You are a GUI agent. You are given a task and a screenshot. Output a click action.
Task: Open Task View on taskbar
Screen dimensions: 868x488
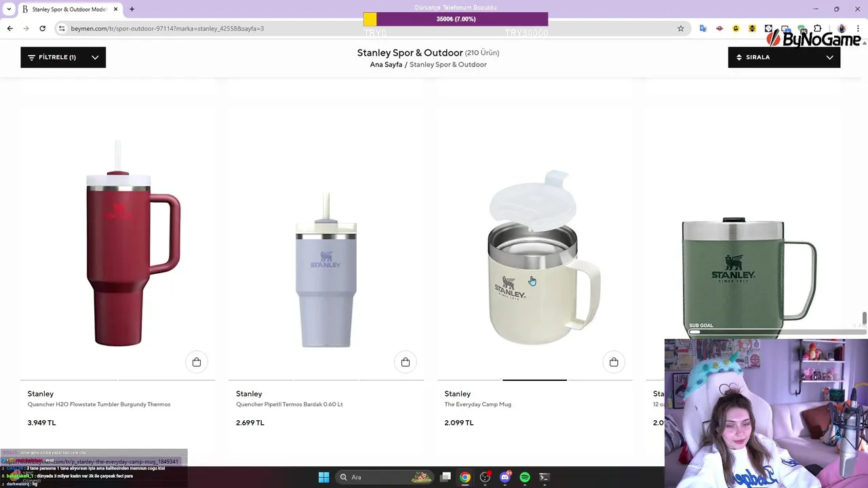[446, 477]
